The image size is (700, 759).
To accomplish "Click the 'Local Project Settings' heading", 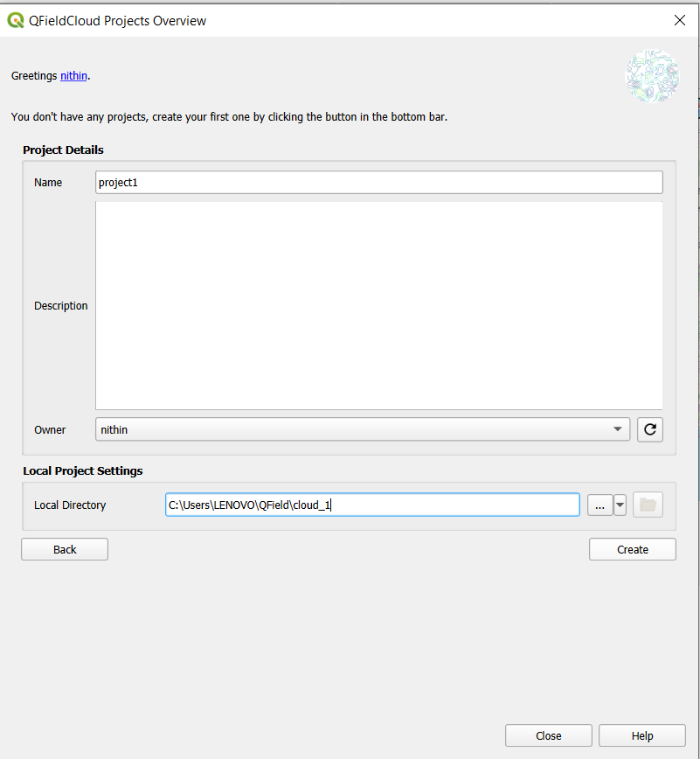I will (x=83, y=471).
